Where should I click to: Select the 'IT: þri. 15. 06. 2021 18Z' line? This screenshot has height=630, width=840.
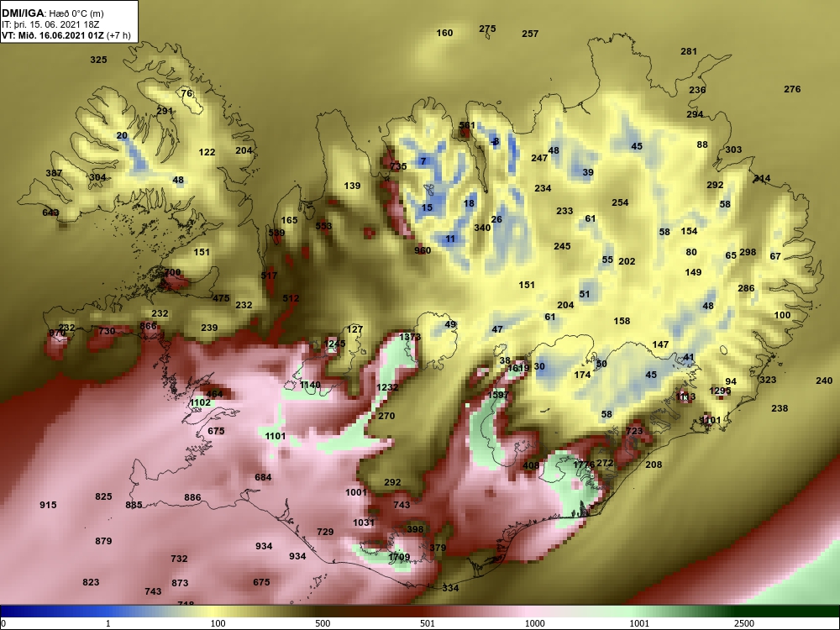50,24
